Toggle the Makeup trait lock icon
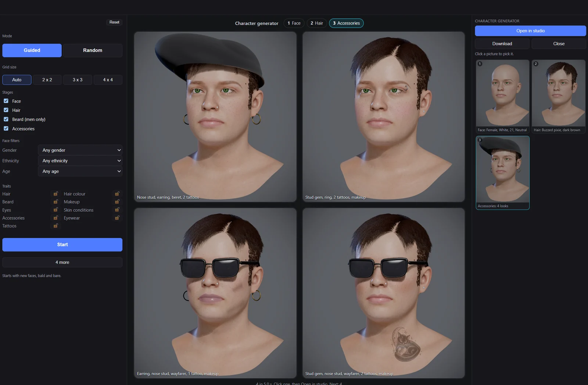Image resolution: width=588 pixels, height=385 pixels. (x=117, y=202)
